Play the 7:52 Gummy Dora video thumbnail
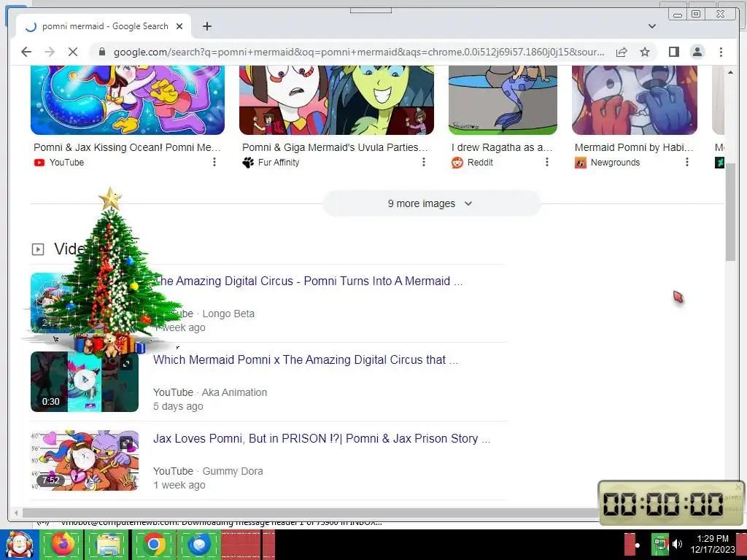The width and height of the screenshot is (747, 560). tap(85, 461)
